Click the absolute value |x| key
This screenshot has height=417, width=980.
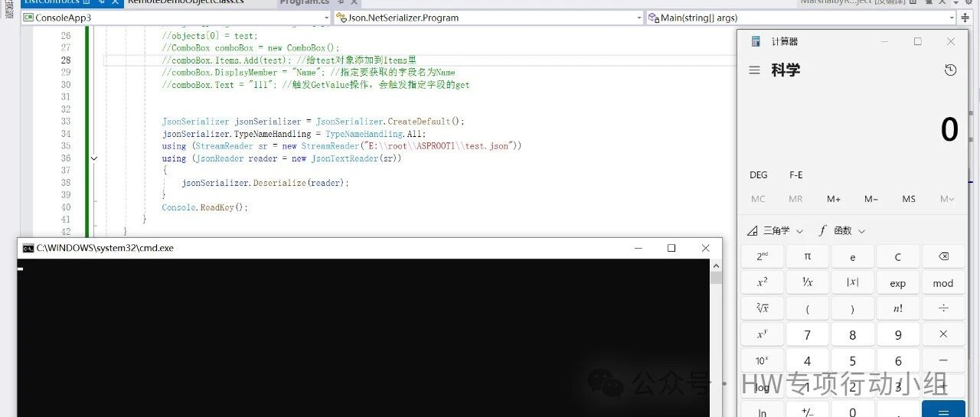[x=852, y=282]
